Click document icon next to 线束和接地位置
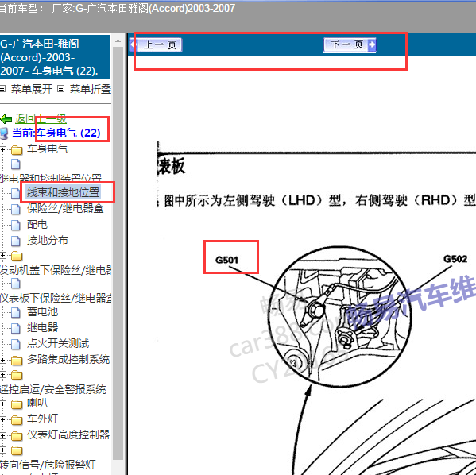 click(15, 193)
